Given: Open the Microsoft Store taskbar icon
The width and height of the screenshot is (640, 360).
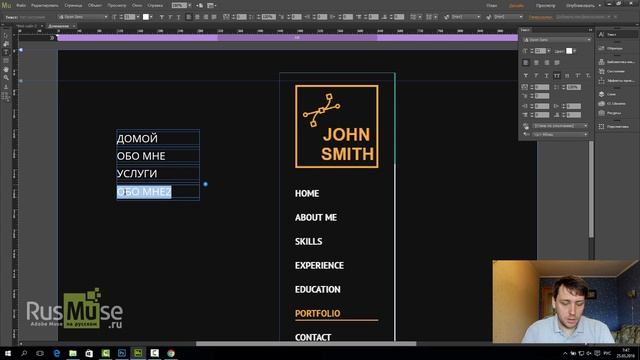Looking at the screenshot, I should (89, 353).
